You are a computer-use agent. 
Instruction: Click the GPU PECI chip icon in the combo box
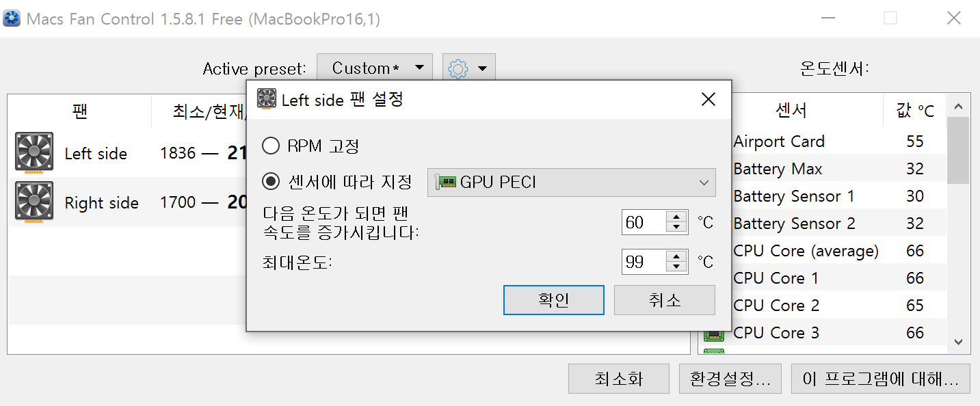pos(445,182)
